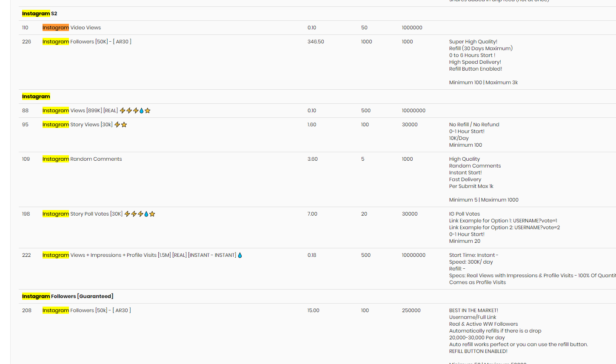Click "Instant Start!" description line

(x=465, y=173)
